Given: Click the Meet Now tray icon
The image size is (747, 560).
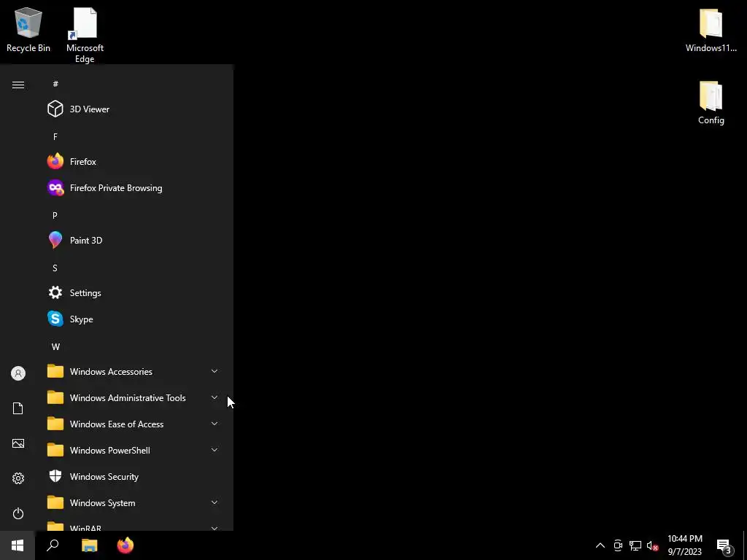Looking at the screenshot, I should [618, 545].
